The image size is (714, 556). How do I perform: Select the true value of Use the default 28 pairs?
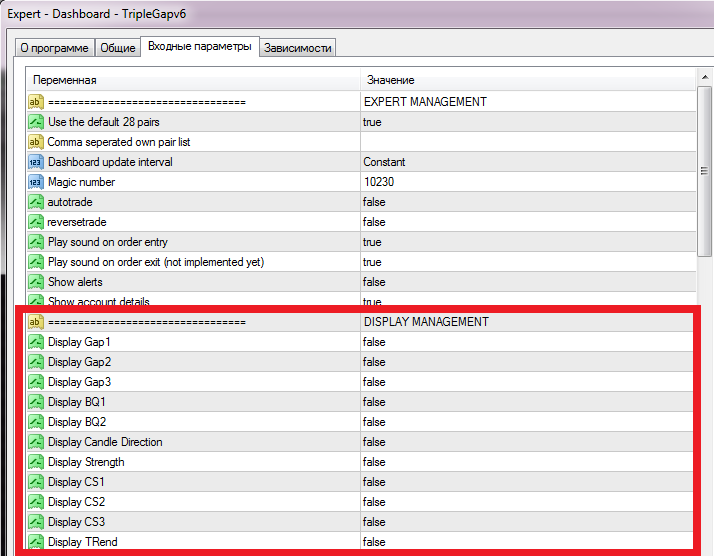(x=528, y=122)
